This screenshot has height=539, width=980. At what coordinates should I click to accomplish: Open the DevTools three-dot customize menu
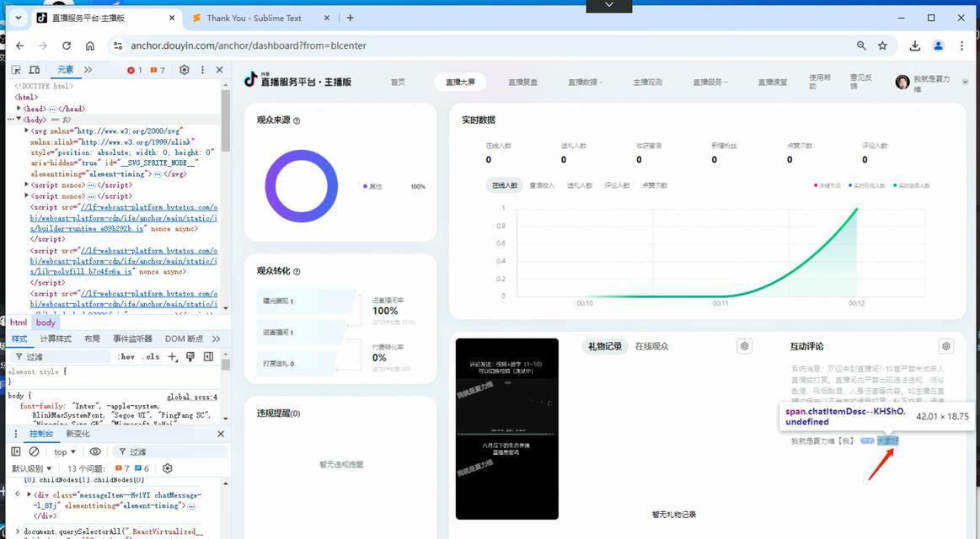[202, 70]
